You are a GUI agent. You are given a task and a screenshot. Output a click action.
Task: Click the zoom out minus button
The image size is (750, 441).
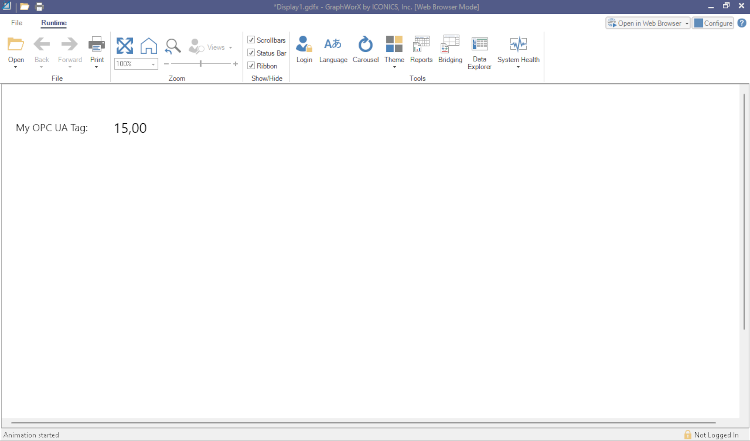click(166, 64)
